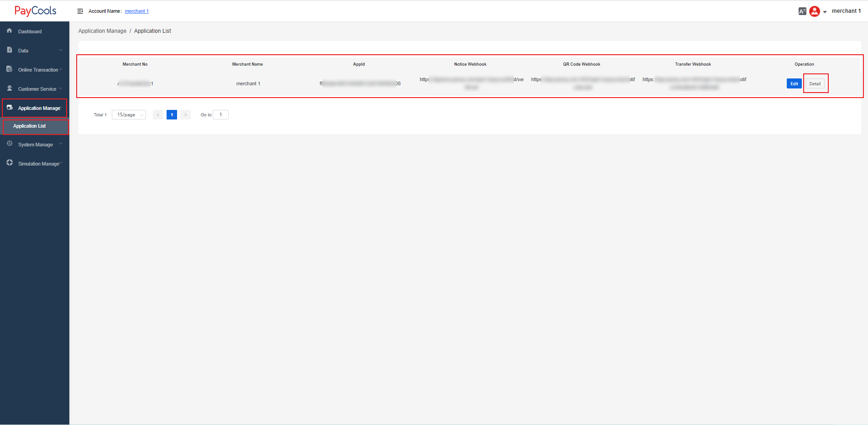Screen dimensions: 868x425
Task: Go to next page arrow
Action: tap(185, 115)
